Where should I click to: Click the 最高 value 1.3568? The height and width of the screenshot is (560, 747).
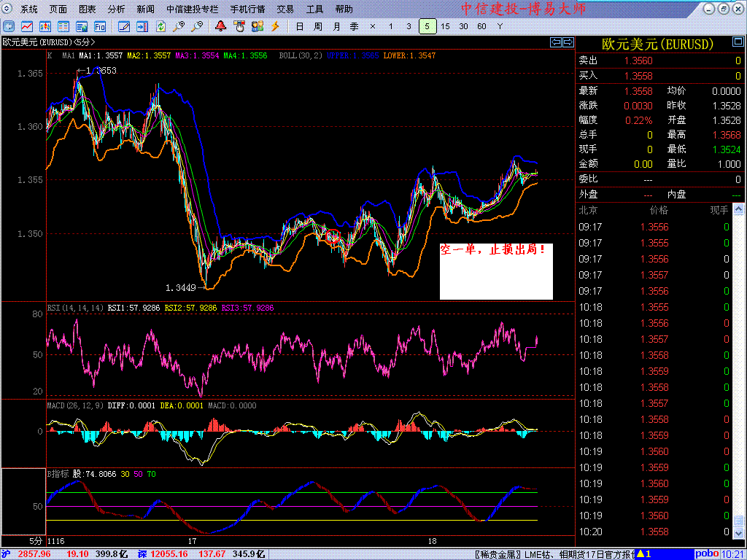727,135
